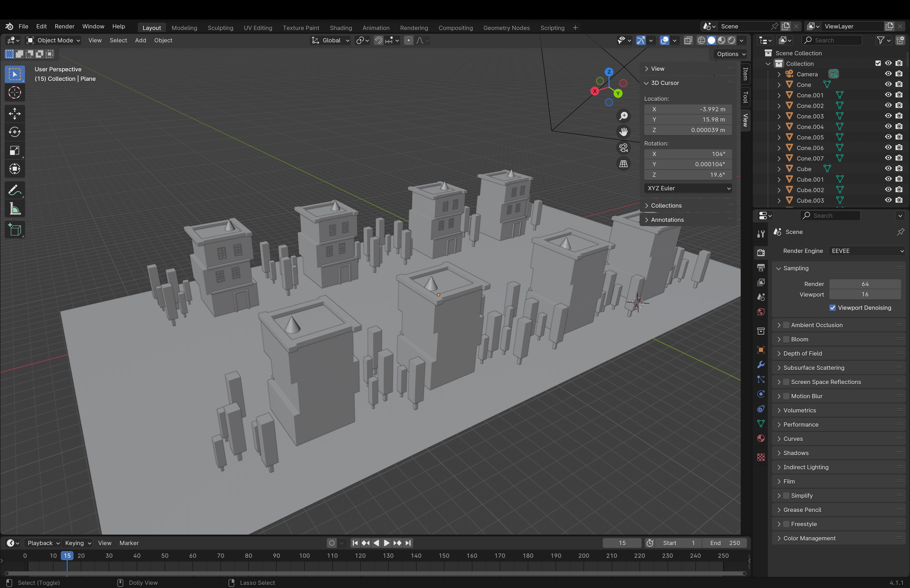Toggle camera view button in viewport
Screen dimensions: 910x588
pos(623,148)
